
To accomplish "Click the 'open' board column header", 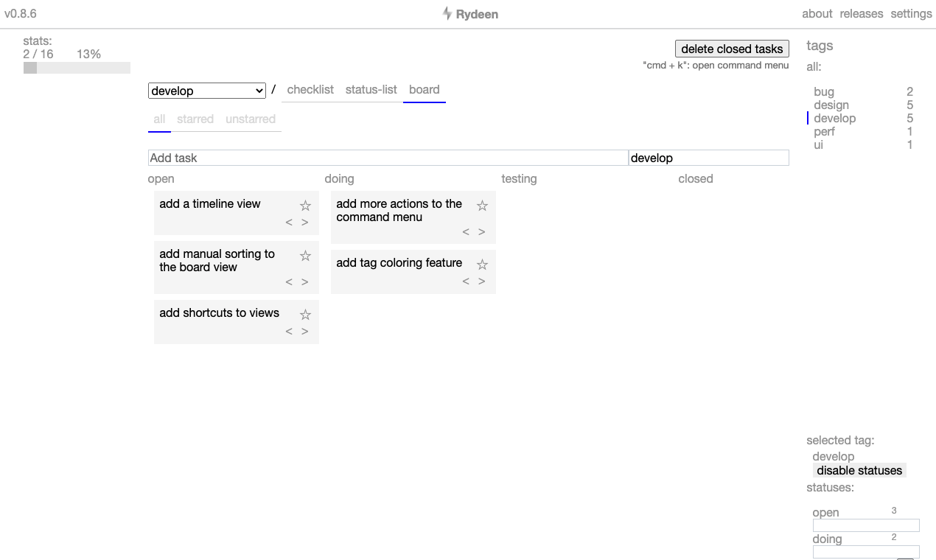I will 161,179.
